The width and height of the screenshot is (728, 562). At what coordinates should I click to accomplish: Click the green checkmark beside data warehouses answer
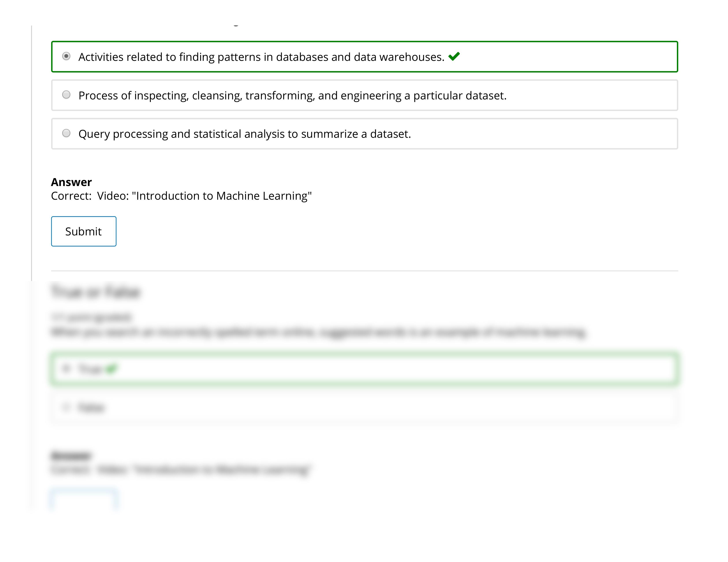click(x=454, y=56)
